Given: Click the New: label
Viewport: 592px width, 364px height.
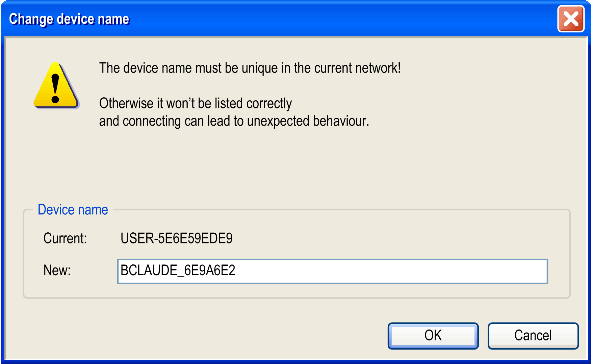Looking at the screenshot, I should point(57,270).
